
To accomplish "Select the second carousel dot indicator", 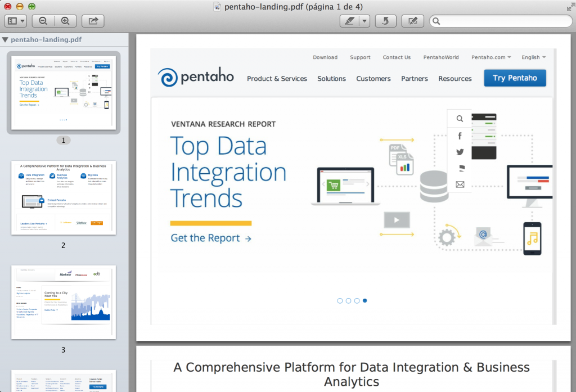I will [x=348, y=301].
